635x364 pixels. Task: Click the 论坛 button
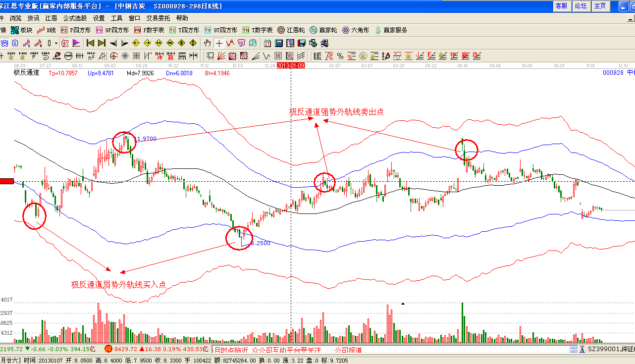tap(581, 6)
